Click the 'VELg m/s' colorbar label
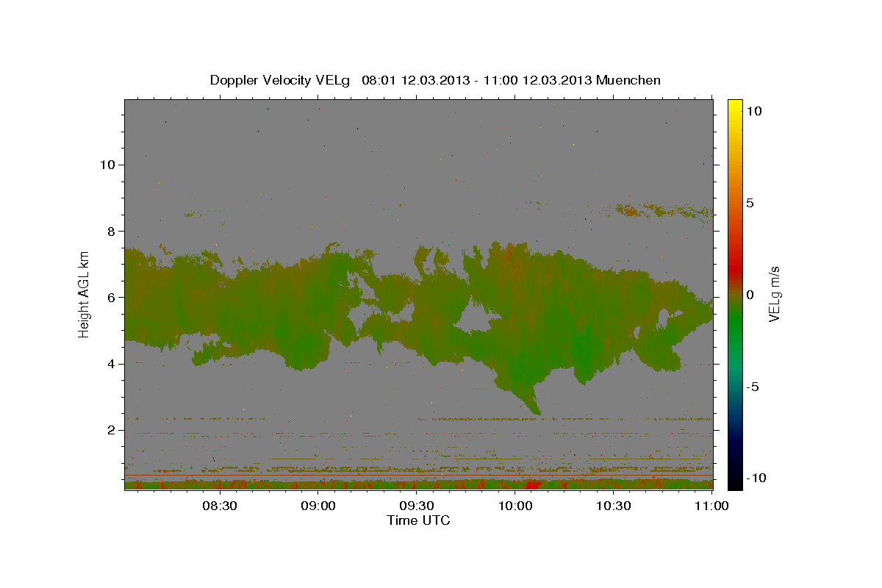Viewport: 882px width, 588px height. (x=774, y=294)
